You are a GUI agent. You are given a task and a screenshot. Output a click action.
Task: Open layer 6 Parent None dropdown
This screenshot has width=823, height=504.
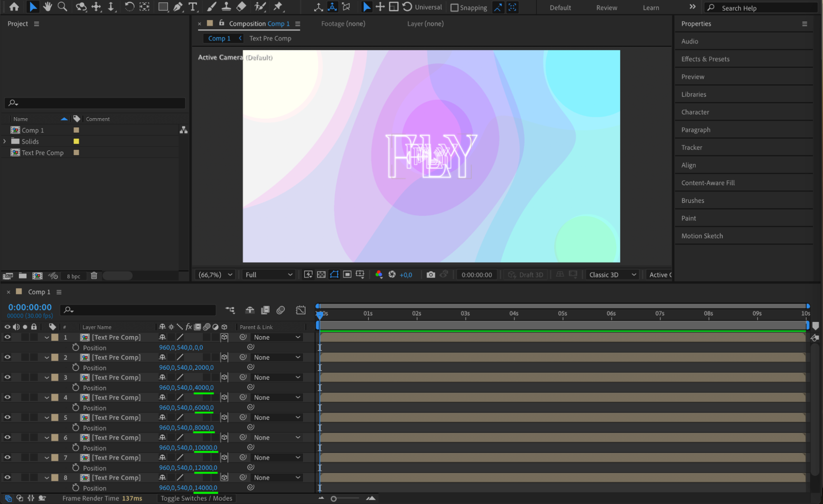277,438
